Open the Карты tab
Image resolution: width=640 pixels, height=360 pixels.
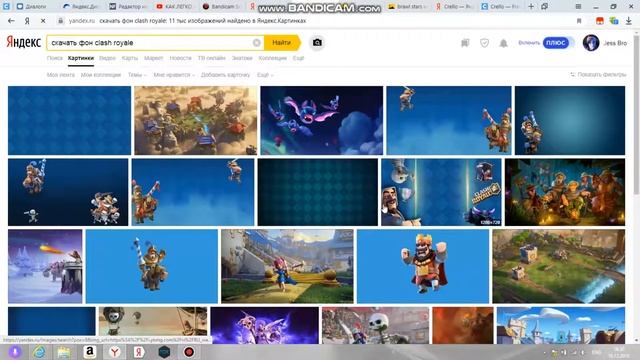point(130,58)
